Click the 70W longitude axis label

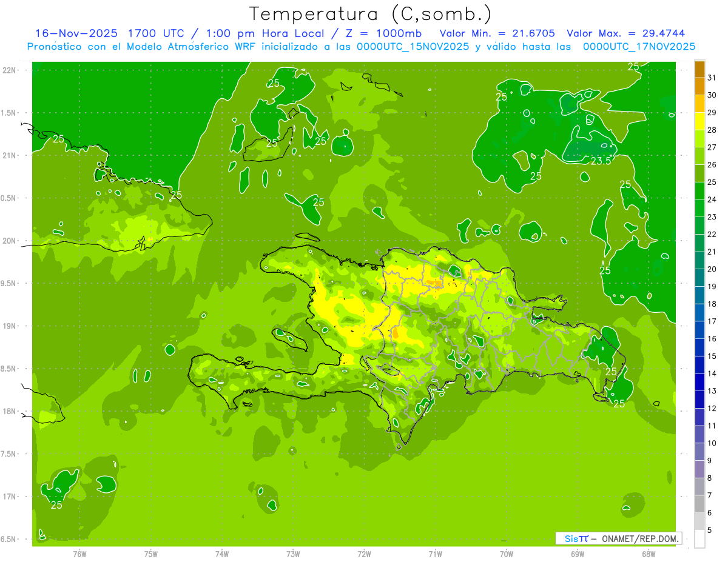(507, 554)
